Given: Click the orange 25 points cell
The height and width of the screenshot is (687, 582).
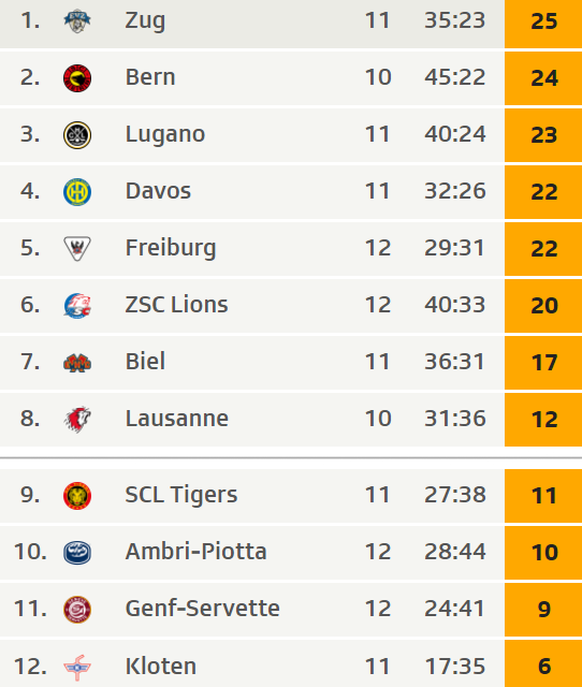Looking at the screenshot, I should [x=543, y=23].
